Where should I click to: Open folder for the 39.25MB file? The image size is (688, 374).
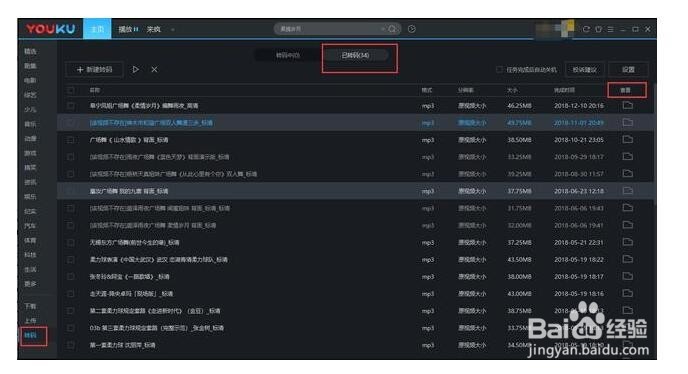pos(627,174)
